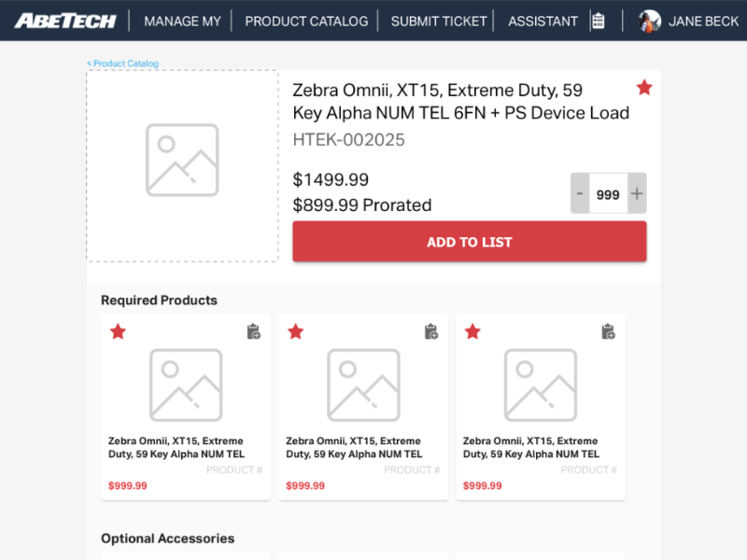Open the Product Catalog menu
747x560 pixels.
(306, 21)
